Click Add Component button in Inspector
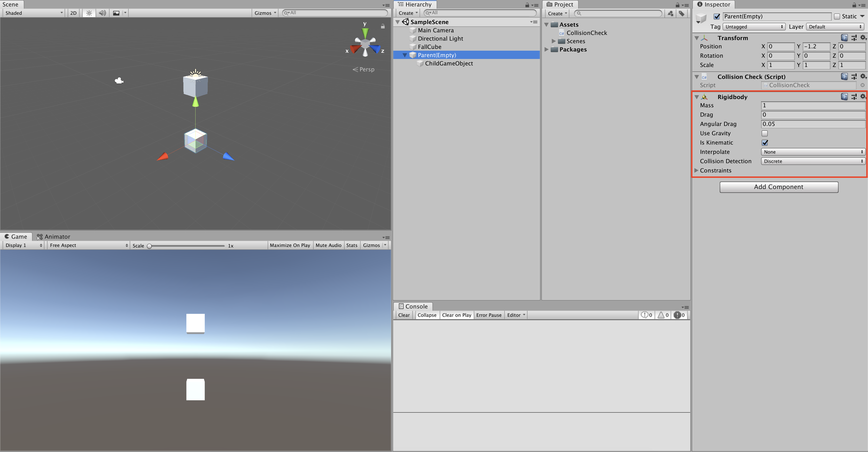 (778, 187)
